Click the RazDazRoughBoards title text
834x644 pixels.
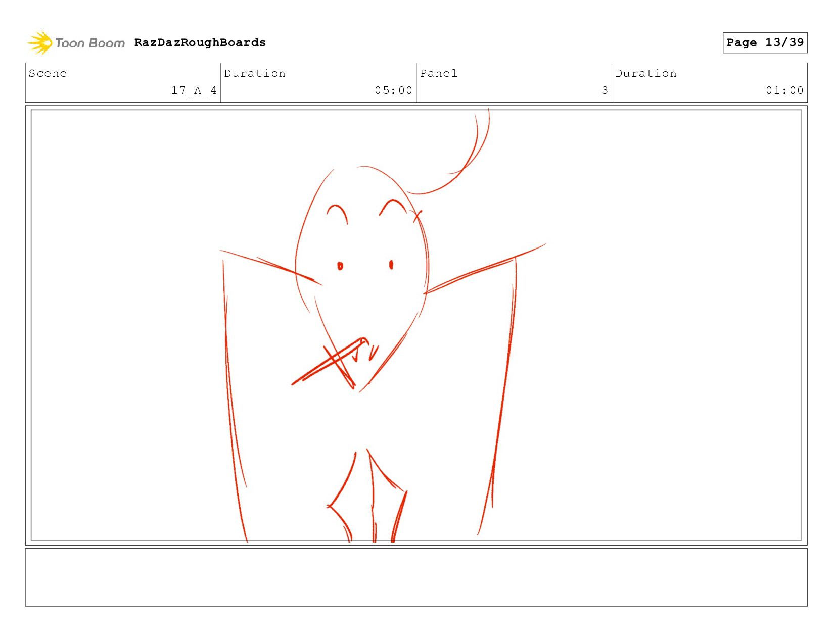coord(200,42)
